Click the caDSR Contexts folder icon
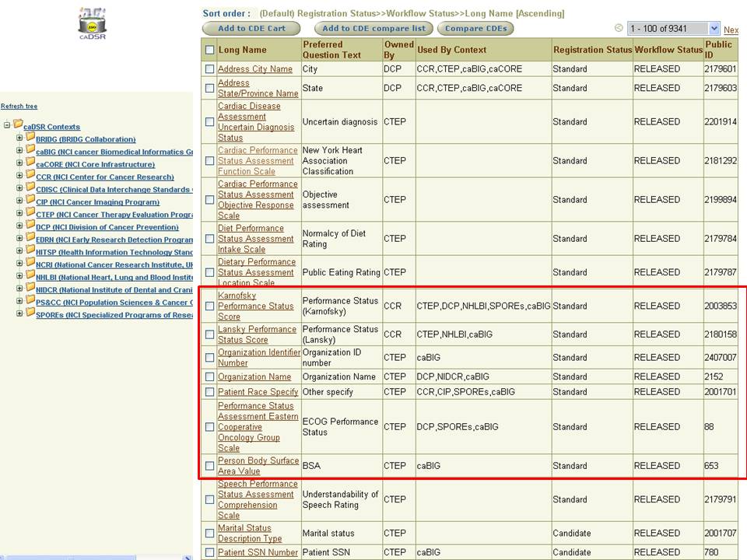747x560 pixels. click(x=18, y=124)
